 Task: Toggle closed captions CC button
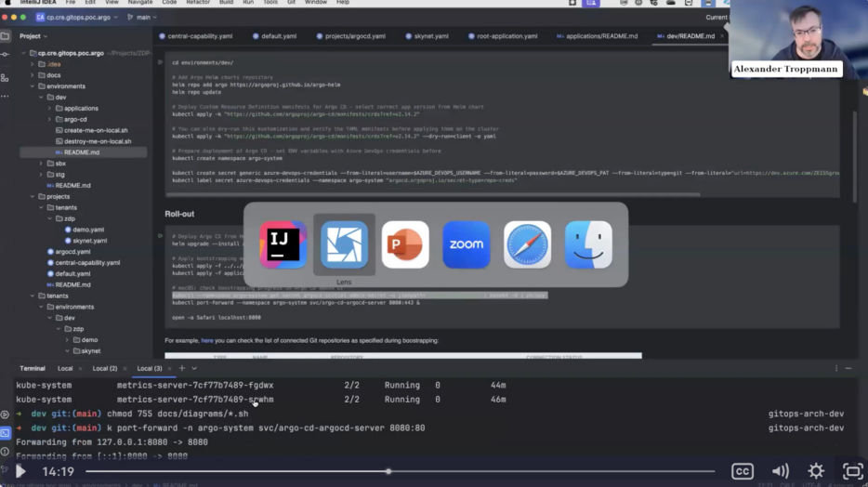click(743, 471)
